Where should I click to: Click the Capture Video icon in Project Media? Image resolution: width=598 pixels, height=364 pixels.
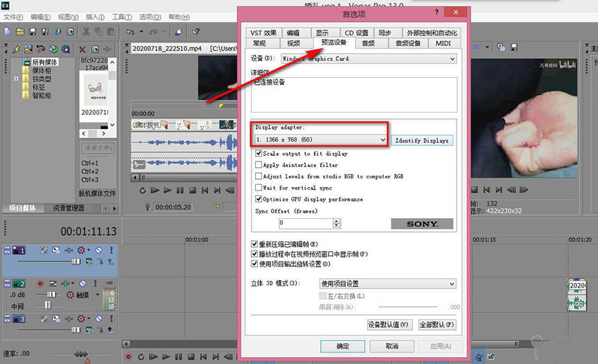point(40,49)
